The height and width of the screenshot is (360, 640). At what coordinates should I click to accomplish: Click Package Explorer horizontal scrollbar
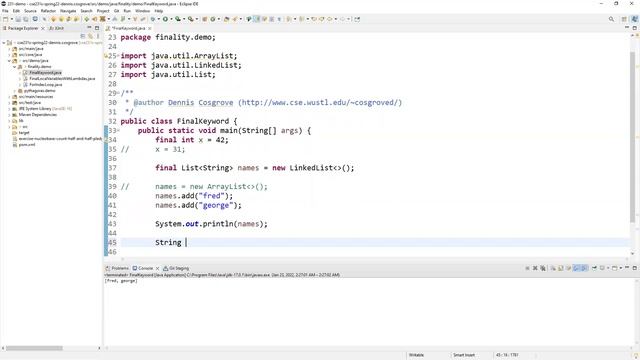coord(34,348)
